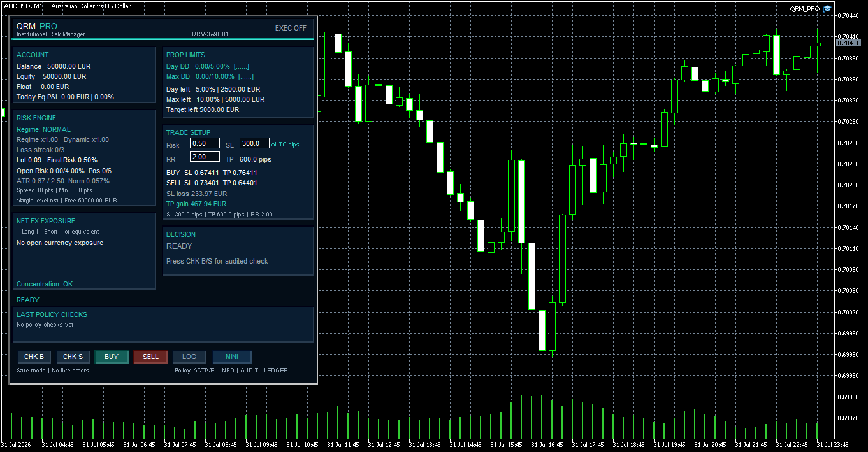Click the PROP LIMITS section header
The width and height of the screenshot is (868, 452).
pyautogui.click(x=185, y=55)
